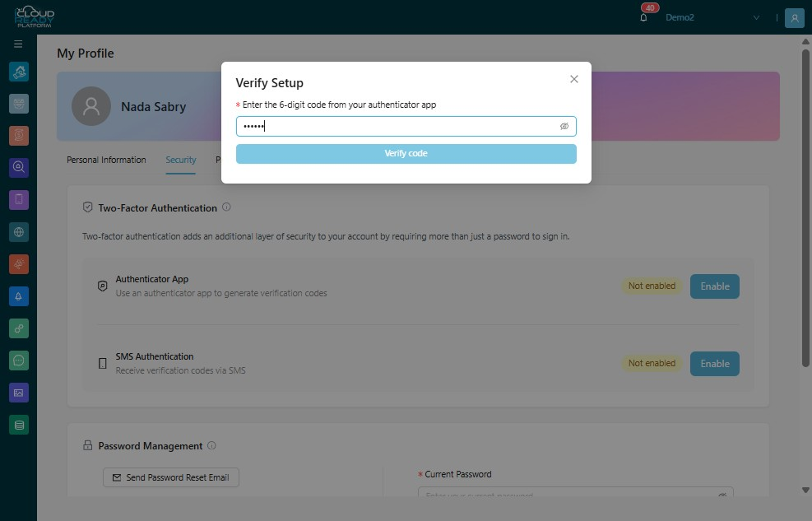The width and height of the screenshot is (812, 521).
Task: Click Send Password Reset Email button
Action: point(171,477)
